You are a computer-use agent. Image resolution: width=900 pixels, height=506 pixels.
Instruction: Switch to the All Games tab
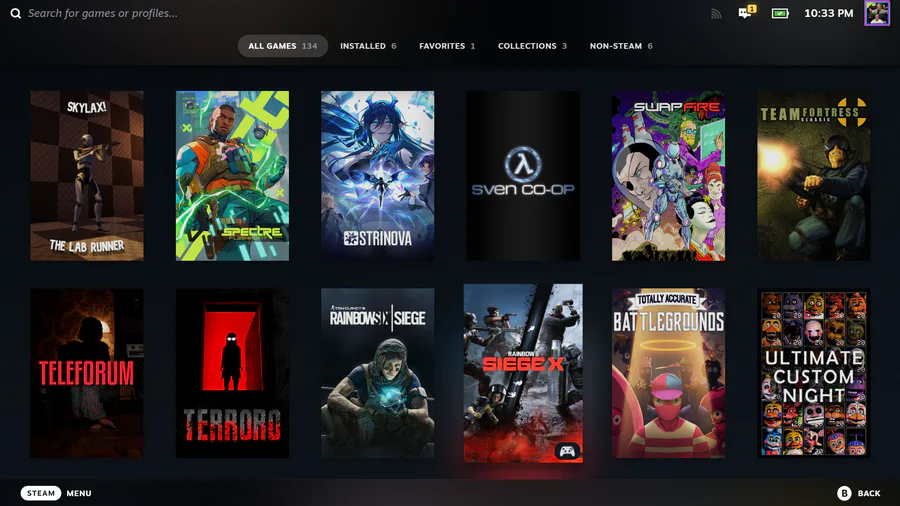pos(282,46)
